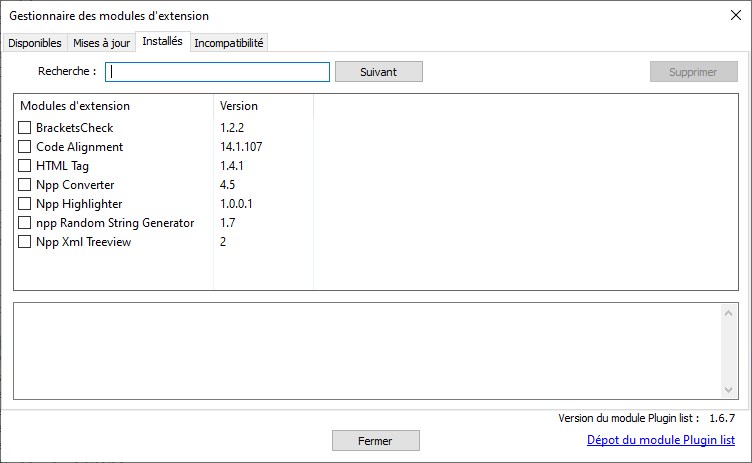Select the Npp Xml Treeview plugin name
This screenshot has width=752, height=463.
pos(83,242)
